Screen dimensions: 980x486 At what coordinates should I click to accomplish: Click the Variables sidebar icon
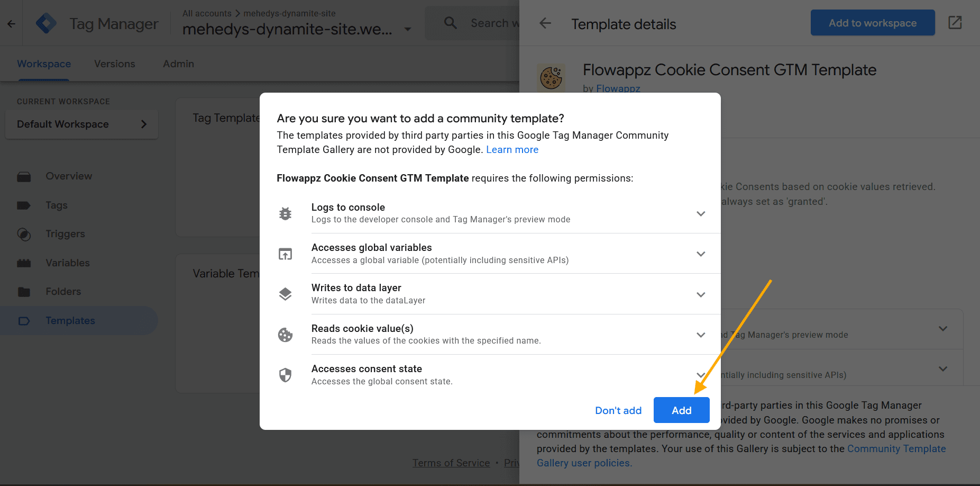point(24,263)
